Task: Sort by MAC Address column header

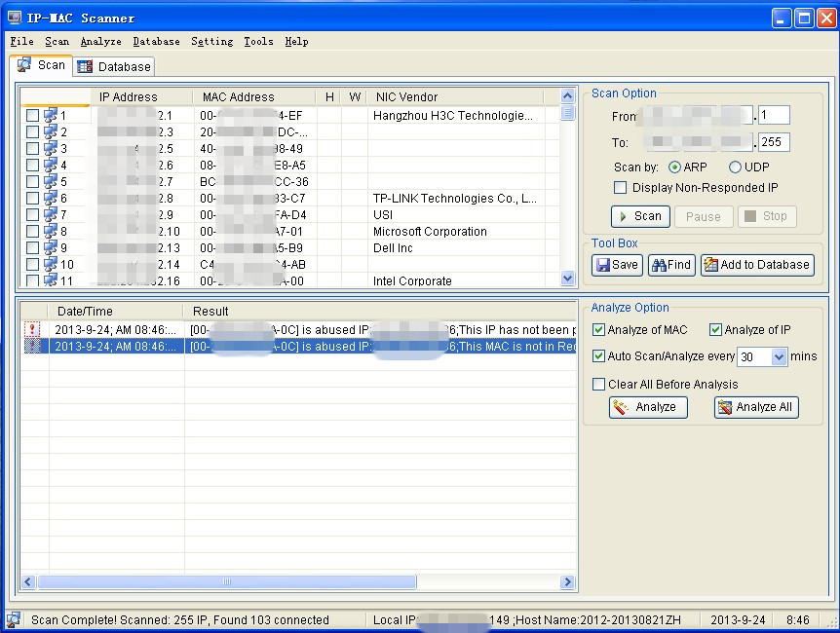Action: pos(254,97)
